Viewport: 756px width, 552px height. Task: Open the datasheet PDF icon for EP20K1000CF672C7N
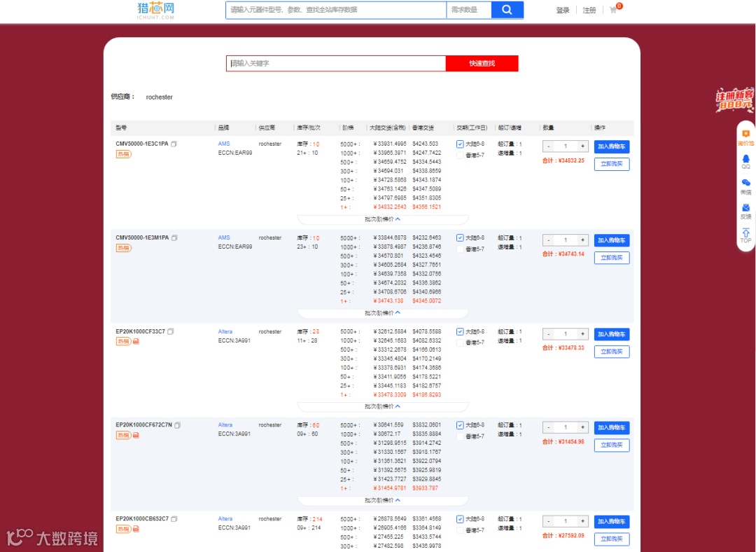click(136, 435)
